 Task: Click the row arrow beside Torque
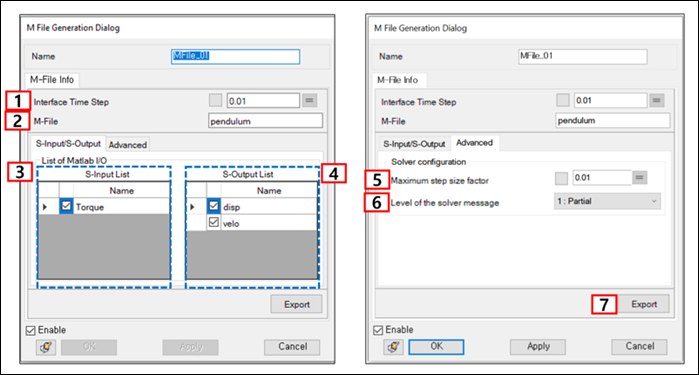click(45, 207)
